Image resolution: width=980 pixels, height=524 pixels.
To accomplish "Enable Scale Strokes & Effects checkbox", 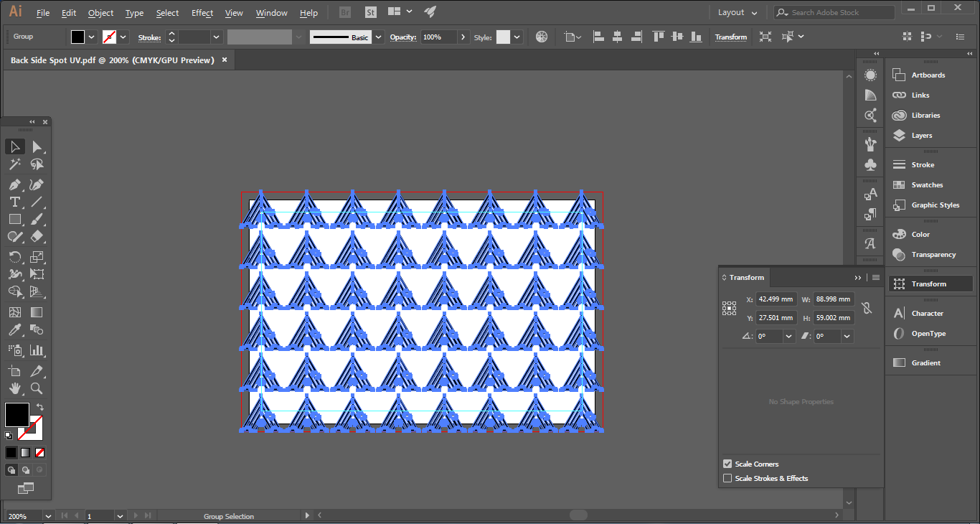I will (x=727, y=478).
